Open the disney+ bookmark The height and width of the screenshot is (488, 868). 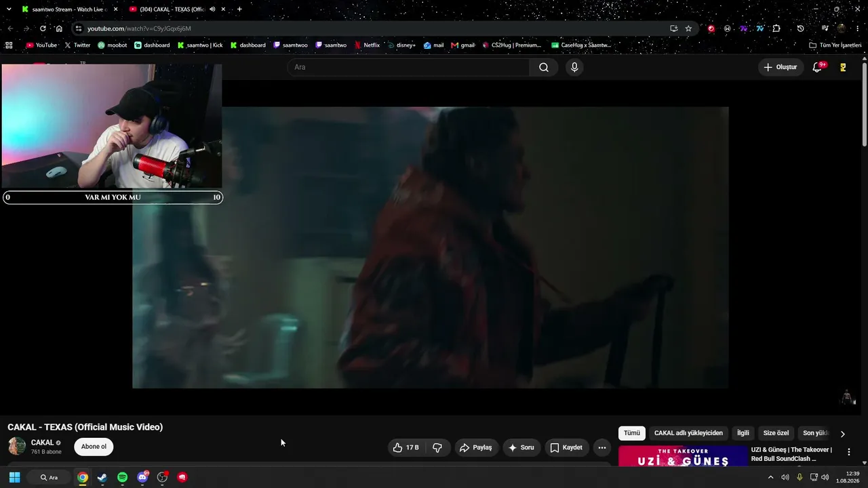(x=401, y=45)
